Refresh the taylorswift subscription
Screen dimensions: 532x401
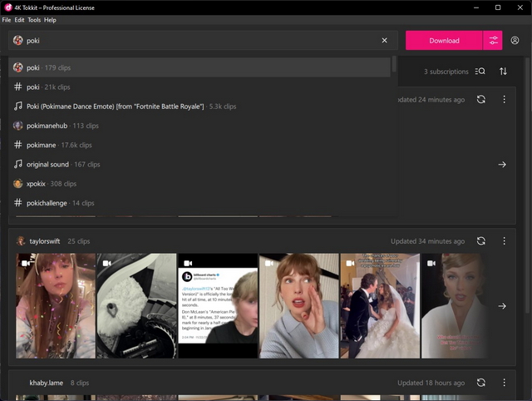(x=480, y=241)
